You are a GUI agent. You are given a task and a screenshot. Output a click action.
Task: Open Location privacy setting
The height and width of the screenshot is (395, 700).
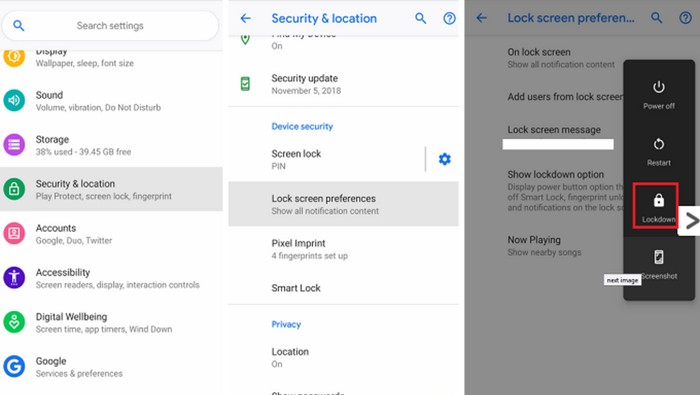343,357
